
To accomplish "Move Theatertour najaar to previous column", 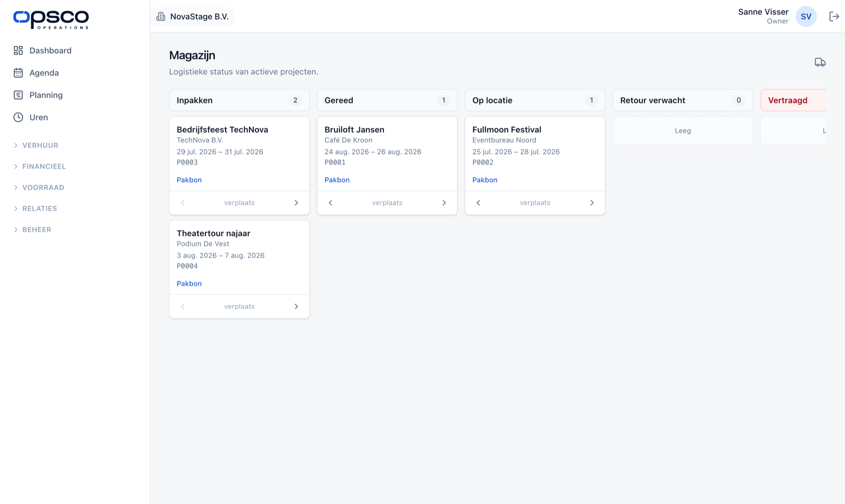I will (x=183, y=306).
